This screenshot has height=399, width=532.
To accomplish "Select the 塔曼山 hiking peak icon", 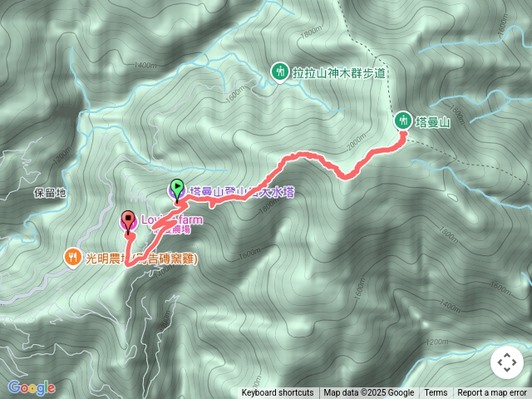I will pyautogui.click(x=403, y=121).
